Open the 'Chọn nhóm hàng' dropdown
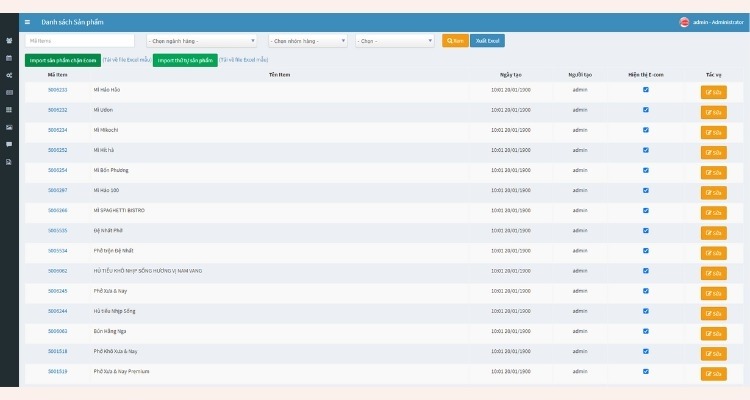This screenshot has width=750, height=400. click(308, 41)
